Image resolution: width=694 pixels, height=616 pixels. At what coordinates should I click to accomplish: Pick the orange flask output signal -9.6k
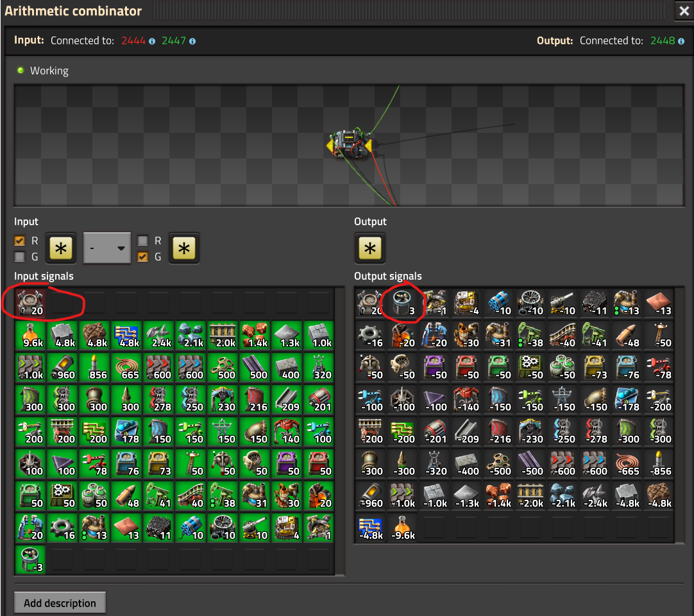click(x=402, y=528)
